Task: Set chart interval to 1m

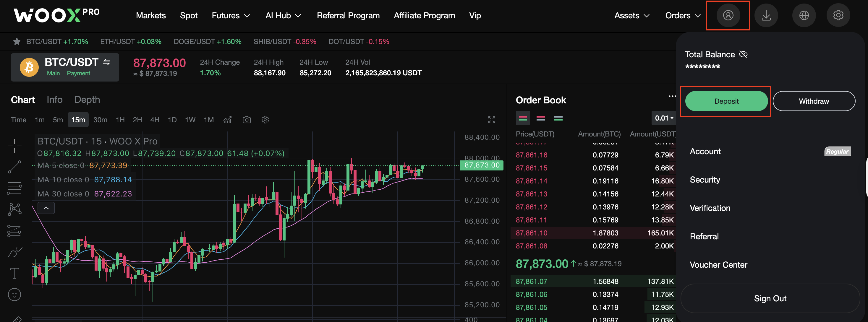Action: point(39,120)
